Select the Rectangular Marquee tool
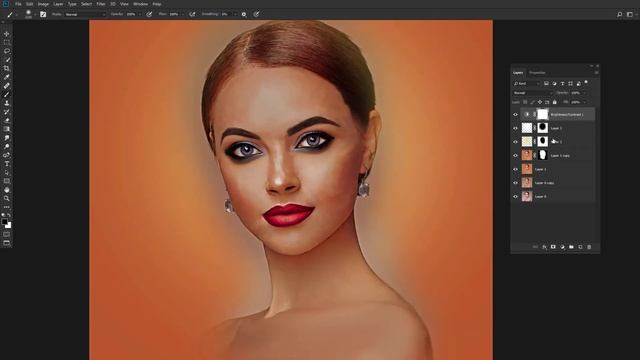The width and height of the screenshot is (640, 360). click(7, 42)
